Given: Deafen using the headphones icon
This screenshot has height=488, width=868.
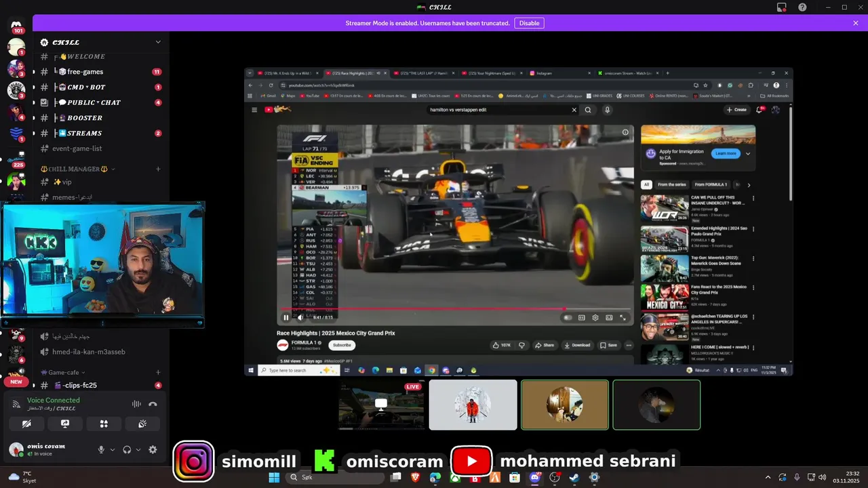Looking at the screenshot, I should 127,449.
